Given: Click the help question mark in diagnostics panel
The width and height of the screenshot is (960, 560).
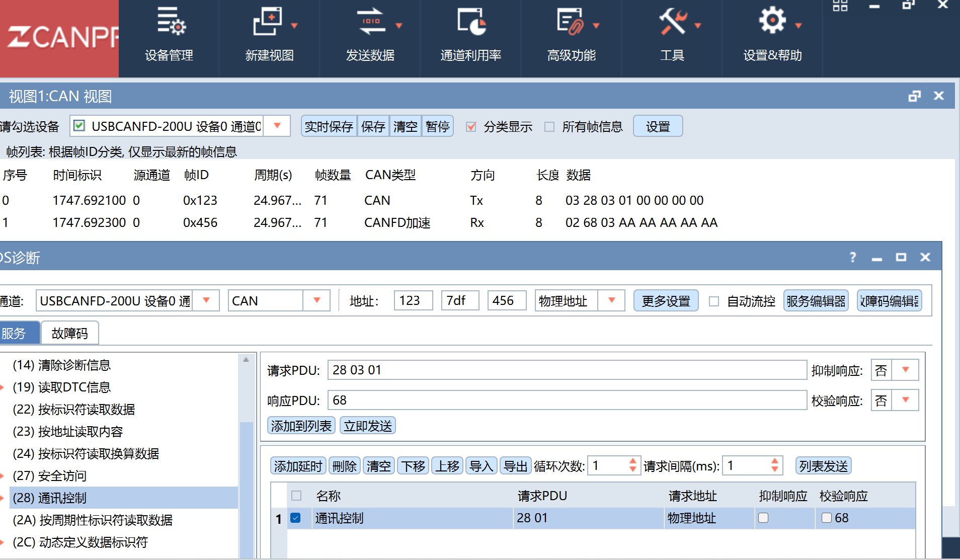Looking at the screenshot, I should pyautogui.click(x=853, y=257).
